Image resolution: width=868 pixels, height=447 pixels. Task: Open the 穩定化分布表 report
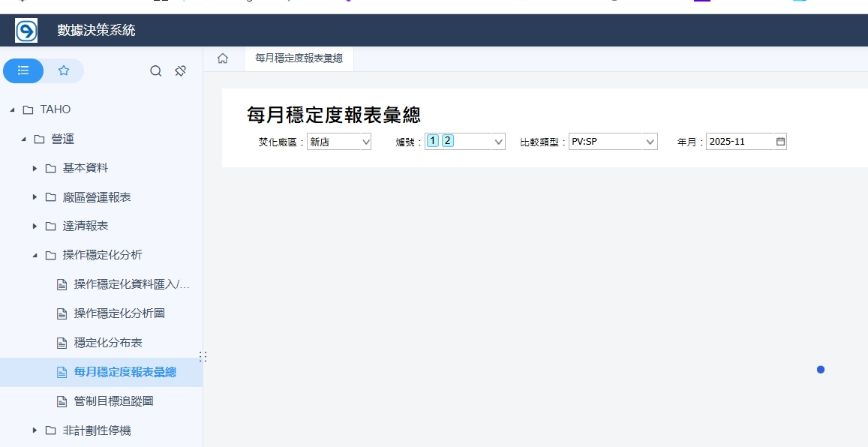pos(108,343)
